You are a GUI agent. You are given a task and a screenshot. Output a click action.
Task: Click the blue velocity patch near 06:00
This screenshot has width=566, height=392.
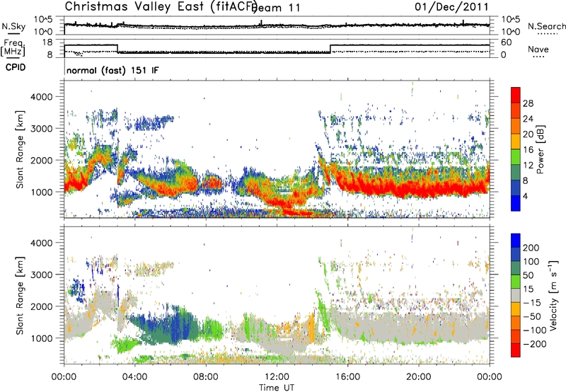click(180, 327)
